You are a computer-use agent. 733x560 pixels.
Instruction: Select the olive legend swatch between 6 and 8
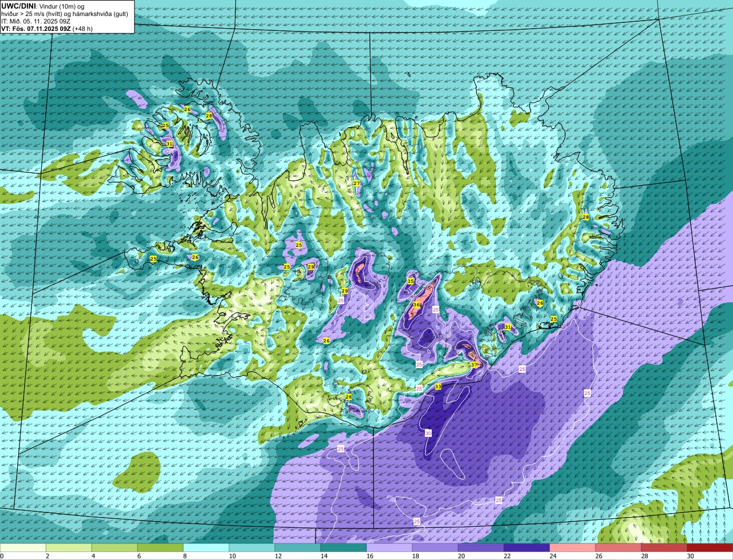(160, 547)
